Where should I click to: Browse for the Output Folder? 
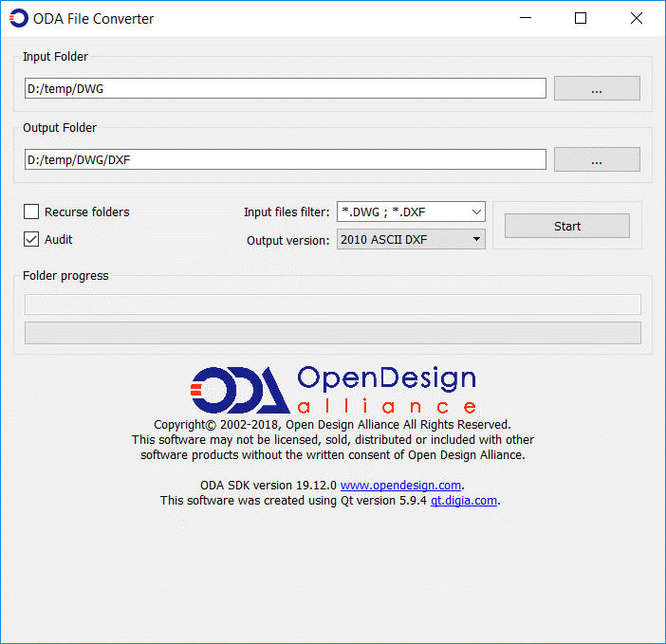(597, 159)
